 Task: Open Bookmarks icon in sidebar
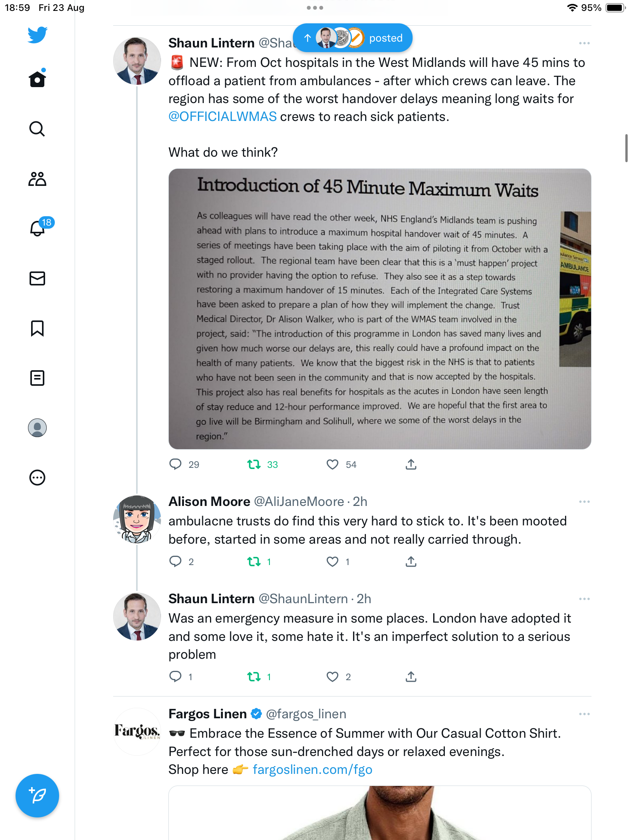pyautogui.click(x=37, y=328)
